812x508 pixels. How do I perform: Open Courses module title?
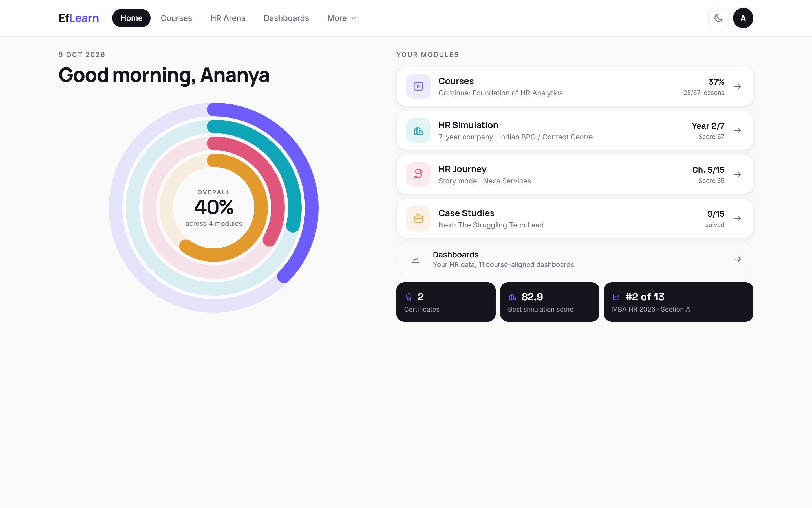pos(456,81)
